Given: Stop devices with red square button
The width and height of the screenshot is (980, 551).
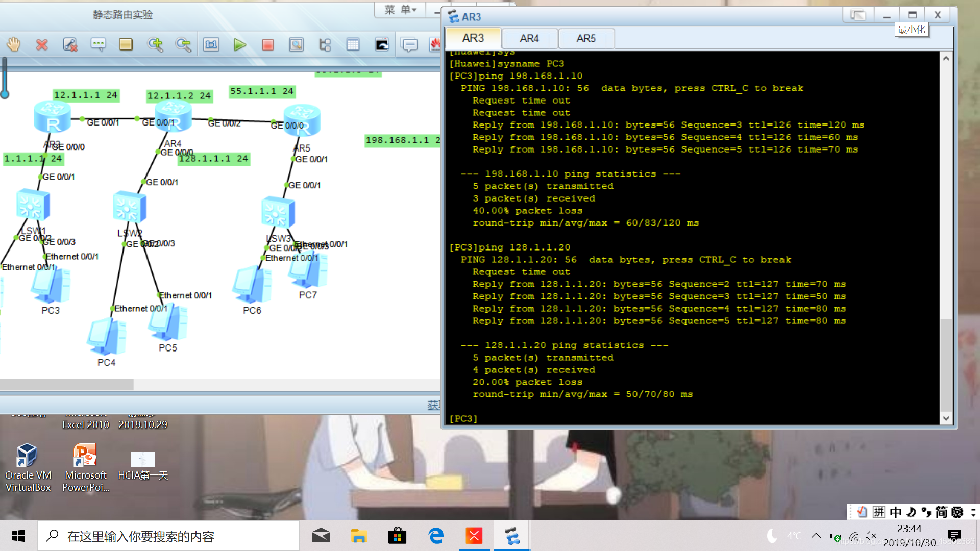Looking at the screenshot, I should [x=267, y=45].
